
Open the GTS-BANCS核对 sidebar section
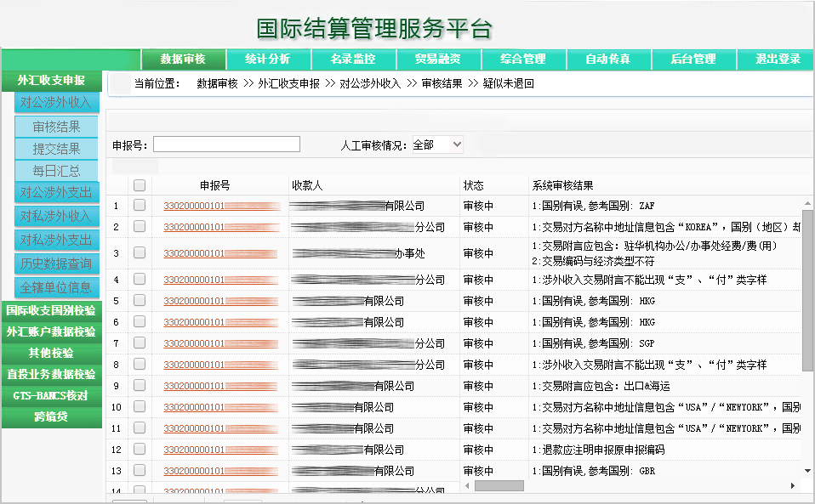coord(51,395)
